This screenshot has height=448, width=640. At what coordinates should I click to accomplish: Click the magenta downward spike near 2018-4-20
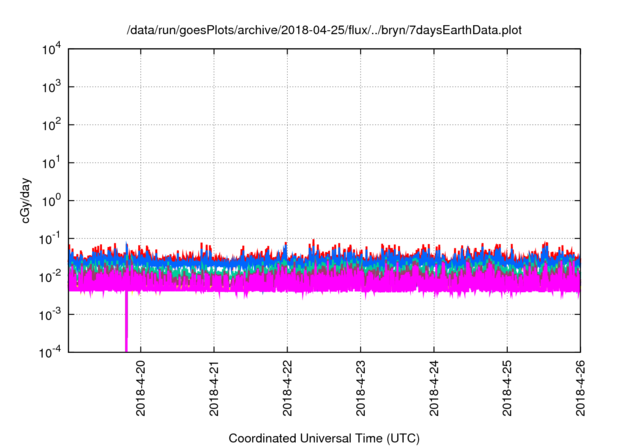(126, 325)
